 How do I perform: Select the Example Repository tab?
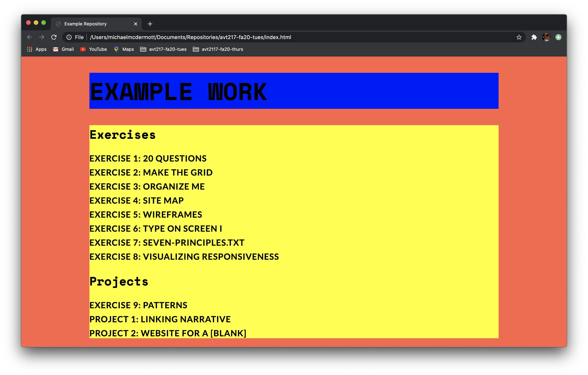[x=96, y=24]
